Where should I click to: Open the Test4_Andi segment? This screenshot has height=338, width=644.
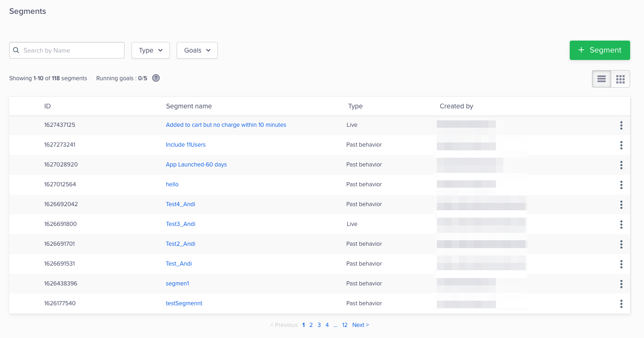pos(180,204)
